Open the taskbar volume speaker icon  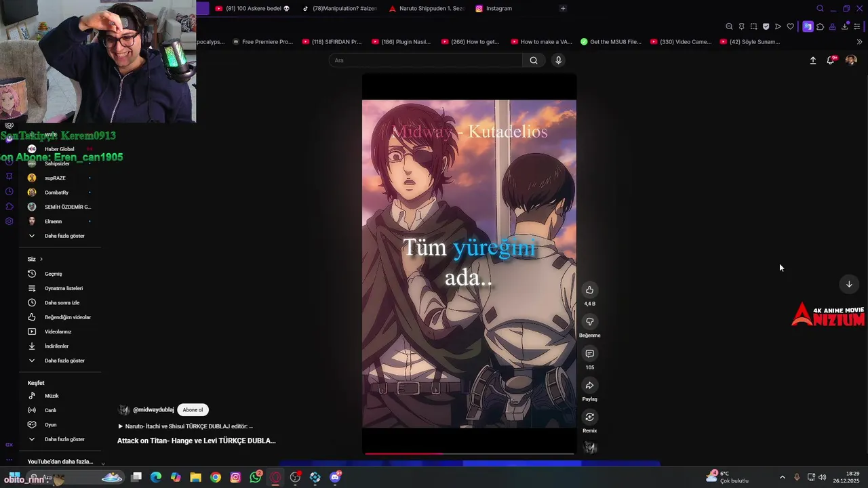pos(823,477)
